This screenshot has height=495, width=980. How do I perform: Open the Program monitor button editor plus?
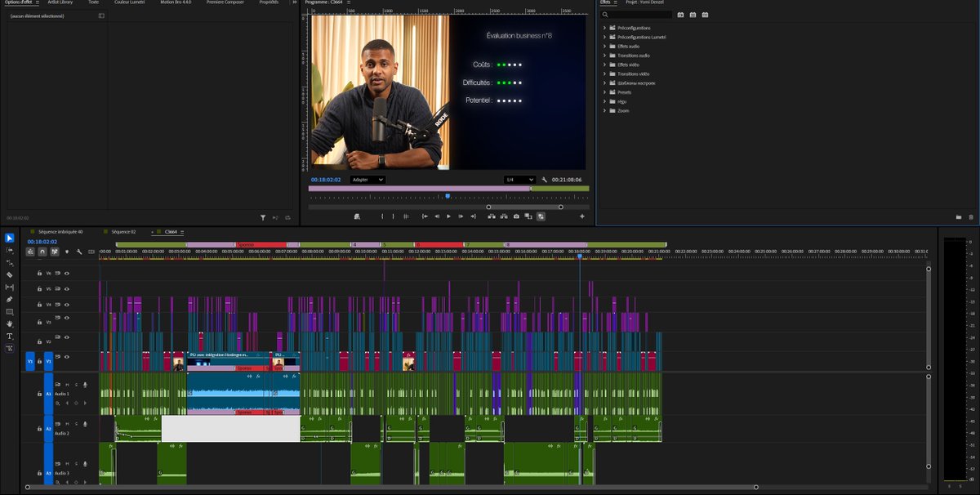tap(582, 216)
